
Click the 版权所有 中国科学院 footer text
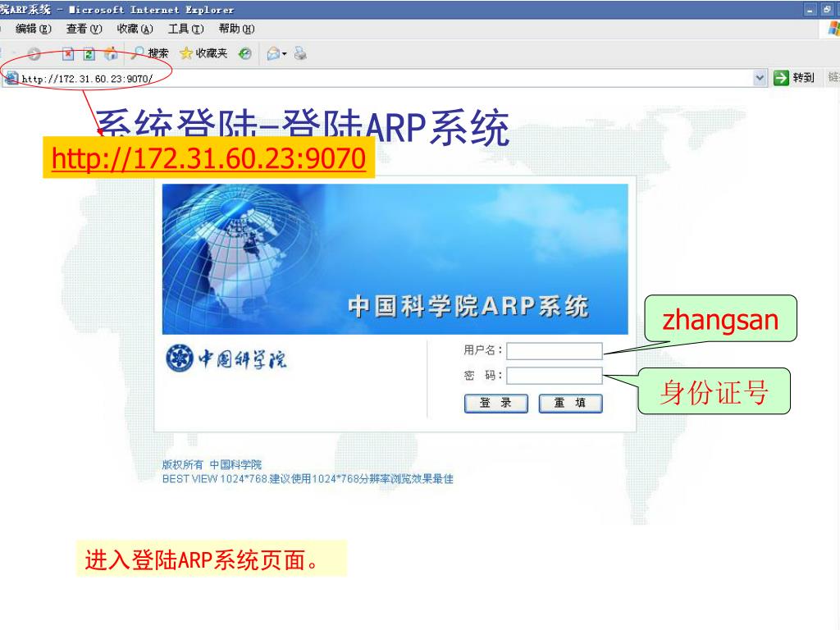click(x=212, y=464)
